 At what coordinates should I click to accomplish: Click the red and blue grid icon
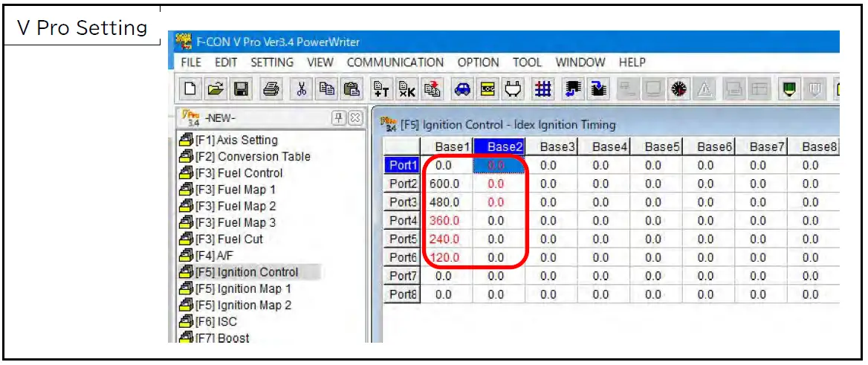[x=543, y=88]
